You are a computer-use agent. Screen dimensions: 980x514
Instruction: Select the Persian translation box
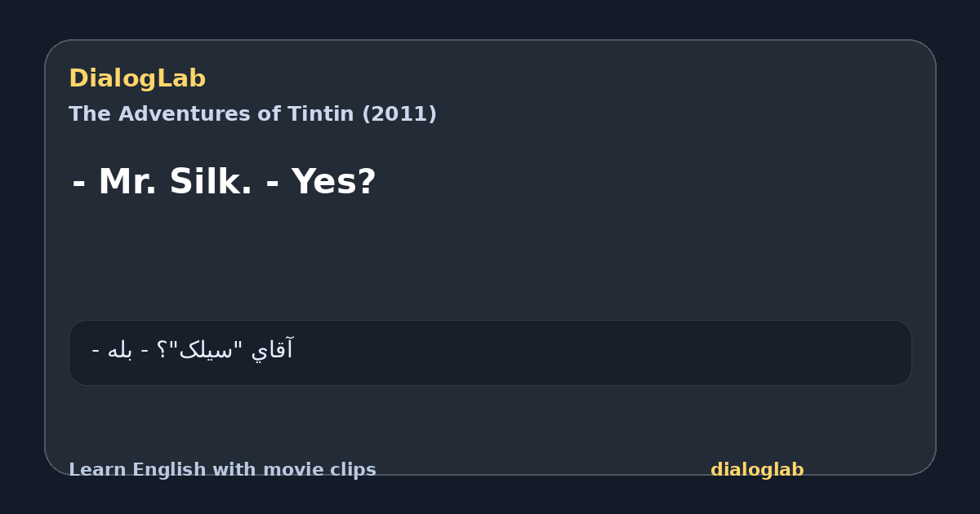coord(490,352)
